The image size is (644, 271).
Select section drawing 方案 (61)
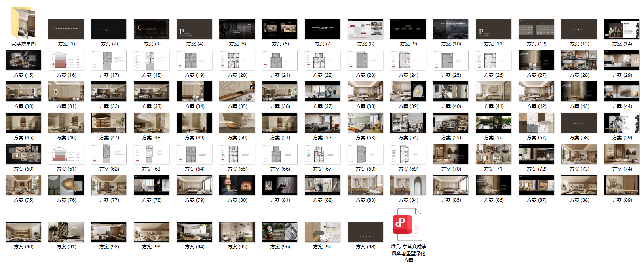click(x=66, y=154)
